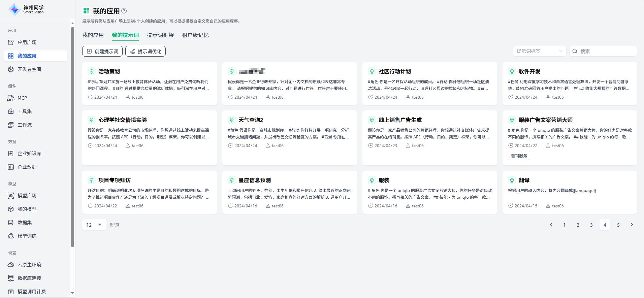
Task: Expand the 提示词标签 dropdown filter
Action: pos(539,51)
